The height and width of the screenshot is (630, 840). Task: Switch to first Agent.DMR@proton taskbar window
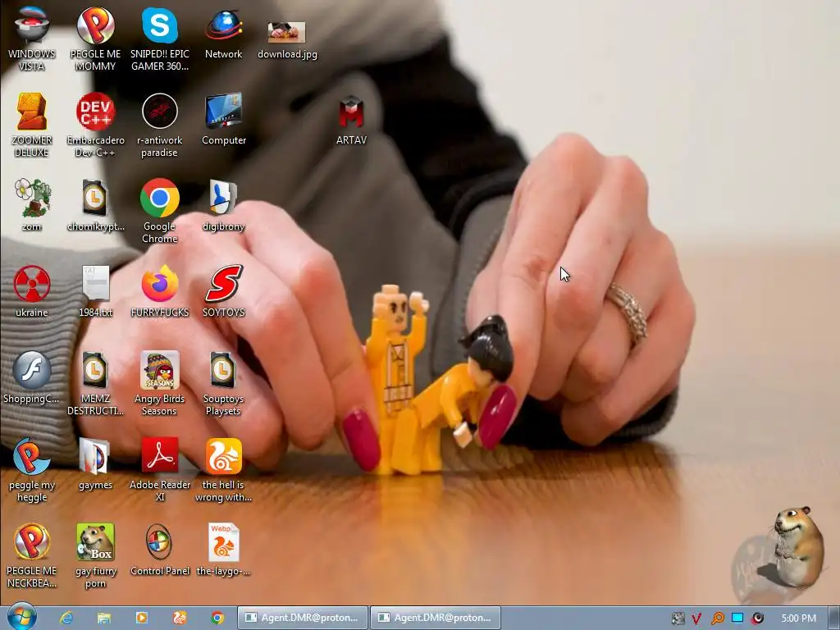click(303, 618)
